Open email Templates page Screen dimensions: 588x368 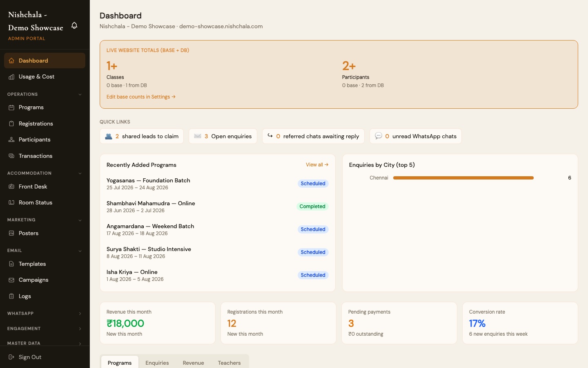click(45, 264)
